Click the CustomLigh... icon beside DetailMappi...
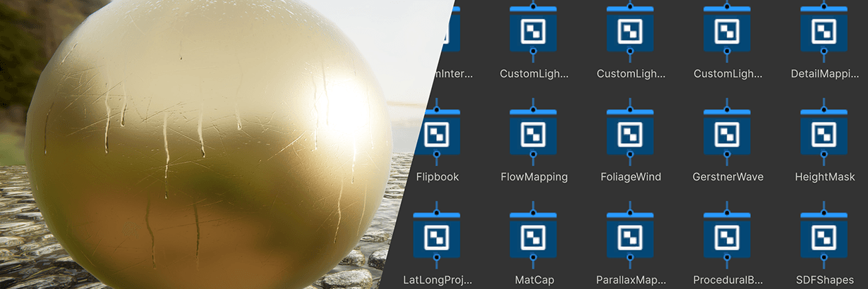Image resolution: width=868 pixels, height=289 pixels. 727,30
